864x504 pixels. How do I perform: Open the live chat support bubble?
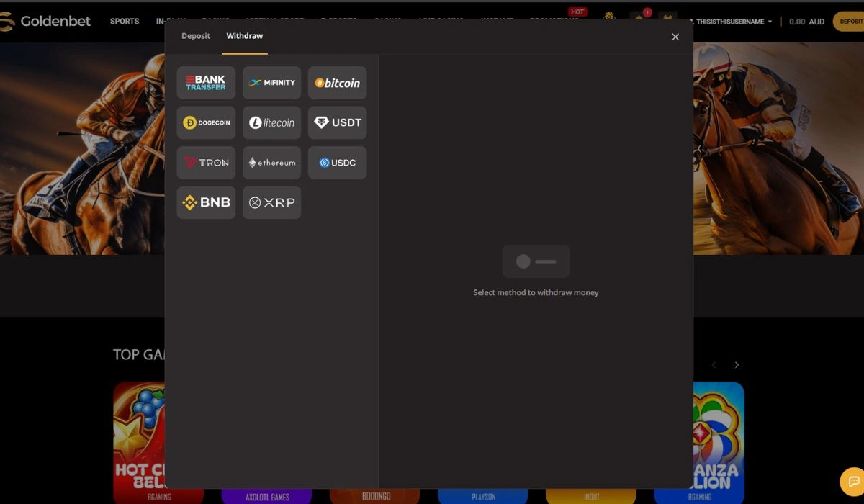[x=853, y=482]
